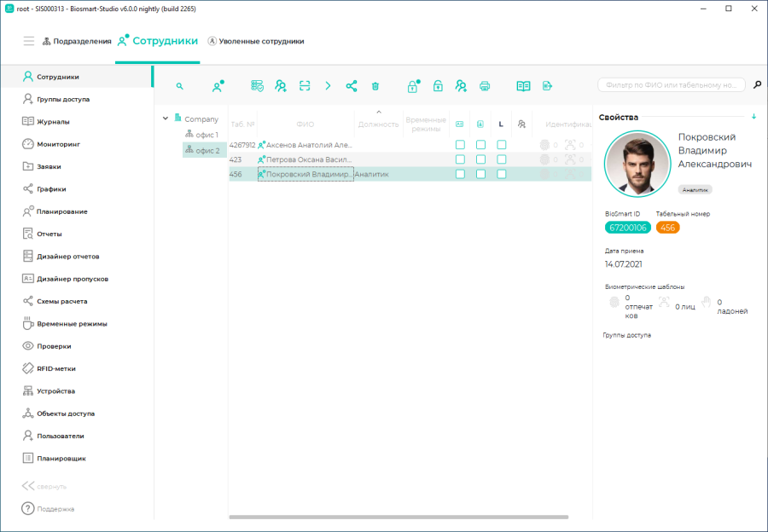Select the row Петрова Оксана Васил...

(x=410, y=159)
